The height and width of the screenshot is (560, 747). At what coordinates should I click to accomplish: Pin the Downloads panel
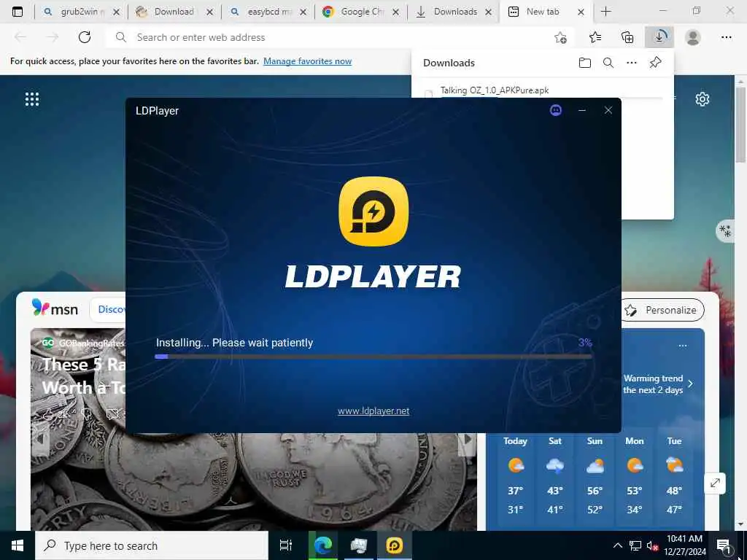pos(655,63)
